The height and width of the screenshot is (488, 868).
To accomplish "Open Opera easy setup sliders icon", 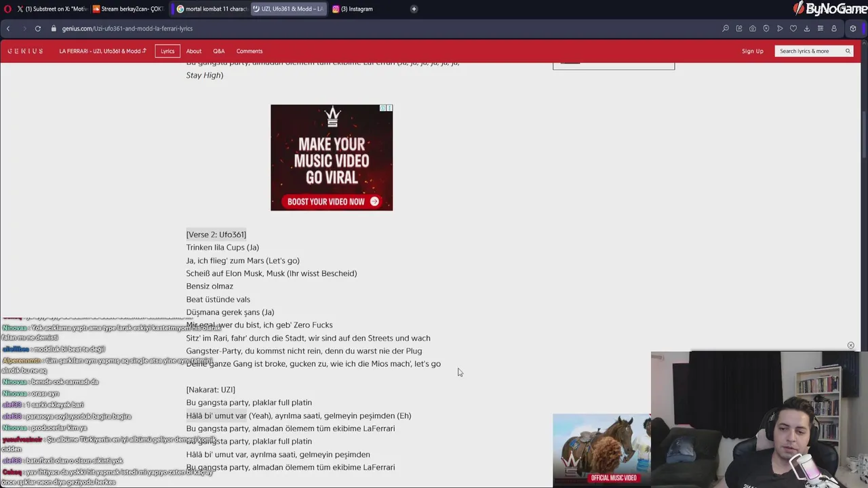I will [x=821, y=28].
